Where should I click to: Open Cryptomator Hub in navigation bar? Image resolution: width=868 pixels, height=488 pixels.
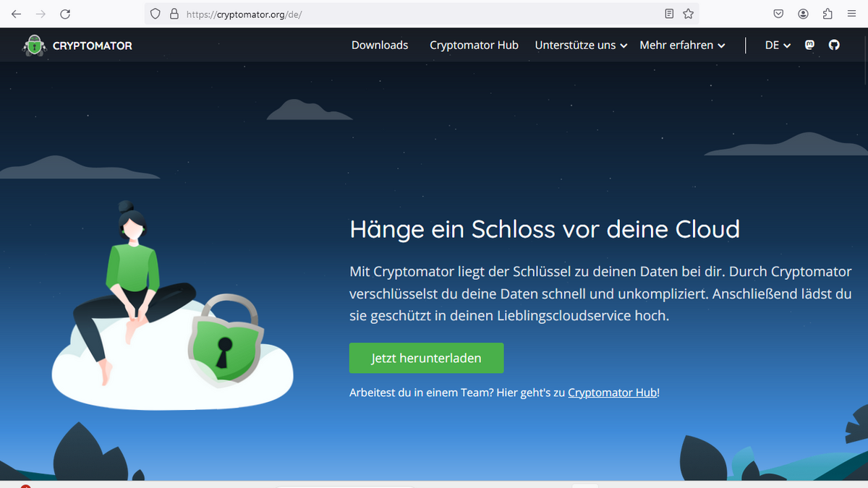coord(474,45)
